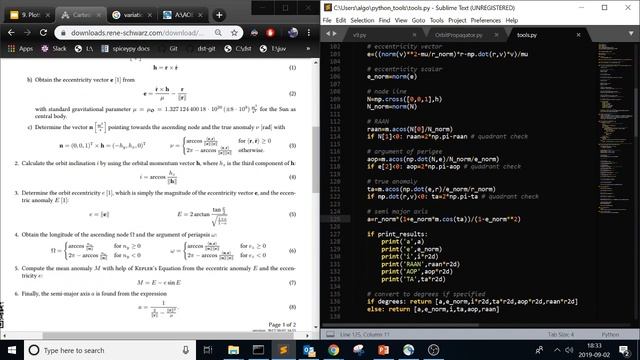This screenshot has height=360, width=640.
Task: Click the taskbar microphone icon
Action: click(186, 350)
